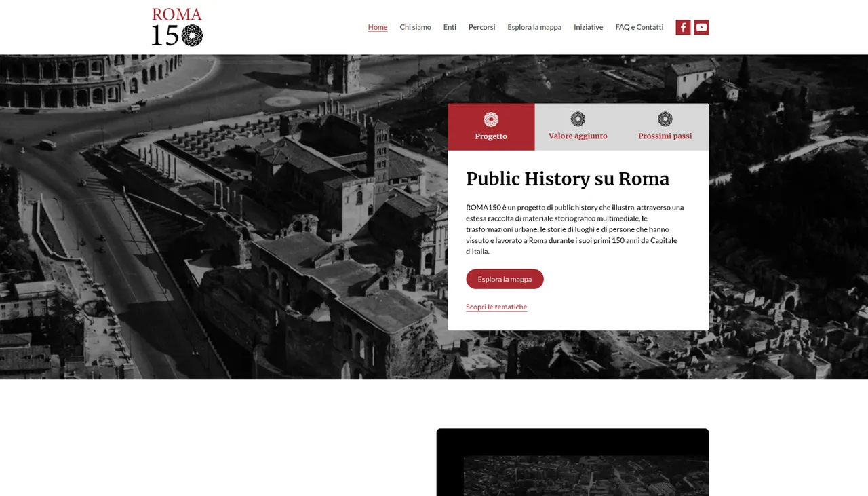Switch to the Valore aggiunto tab
The width and height of the screenshot is (868, 496).
click(x=578, y=127)
